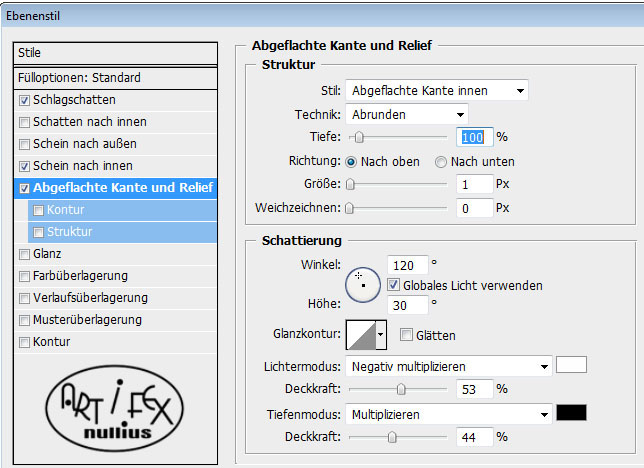Open the Glanzkontur picker arrow
The width and height of the screenshot is (644, 468).
click(x=381, y=335)
